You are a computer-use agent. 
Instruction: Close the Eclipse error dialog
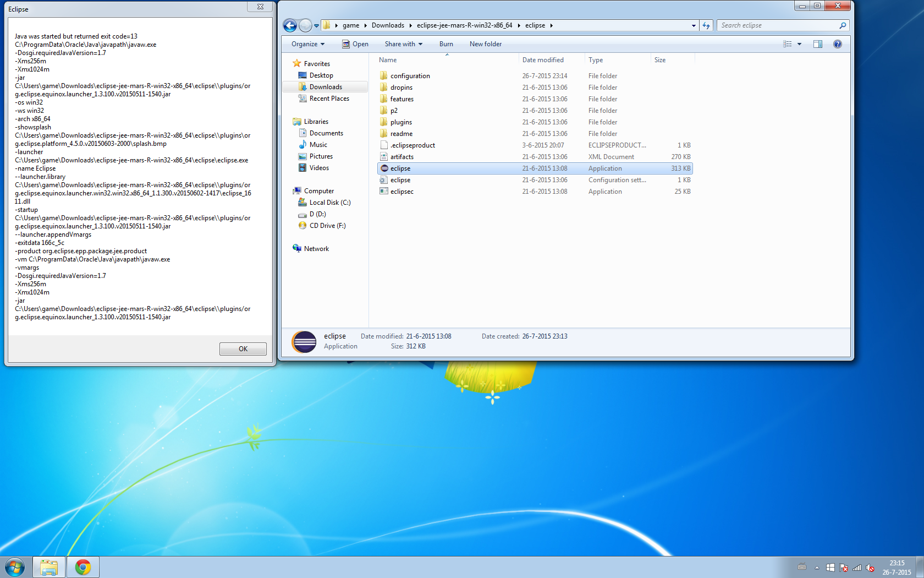260,7
